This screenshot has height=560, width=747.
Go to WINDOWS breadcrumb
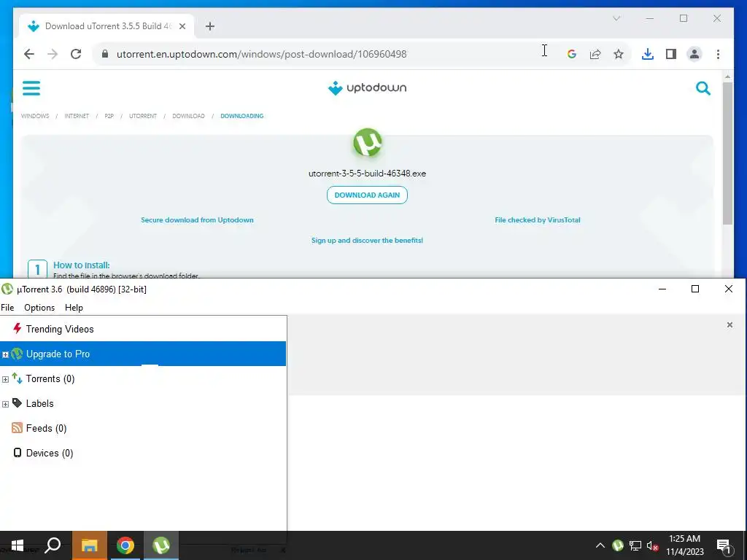35,116
